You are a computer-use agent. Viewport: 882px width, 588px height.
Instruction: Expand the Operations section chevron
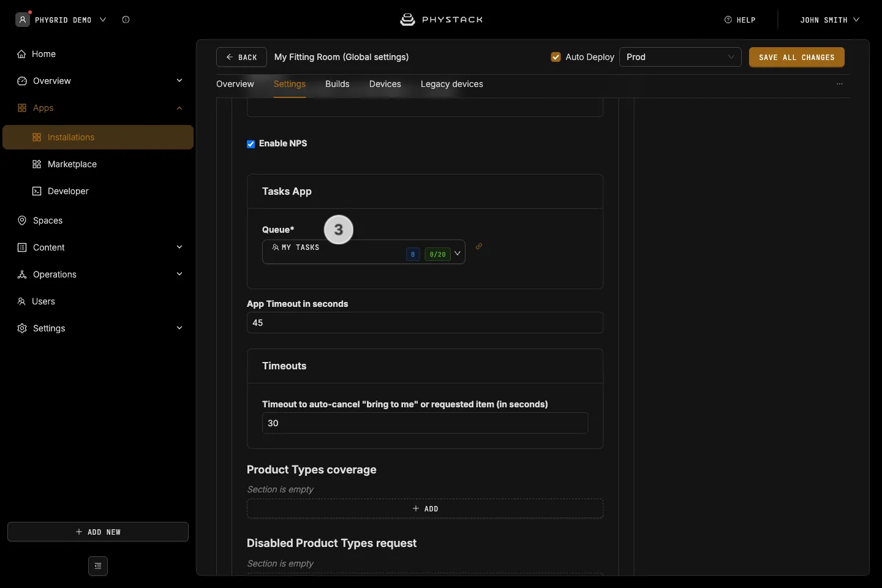click(179, 274)
